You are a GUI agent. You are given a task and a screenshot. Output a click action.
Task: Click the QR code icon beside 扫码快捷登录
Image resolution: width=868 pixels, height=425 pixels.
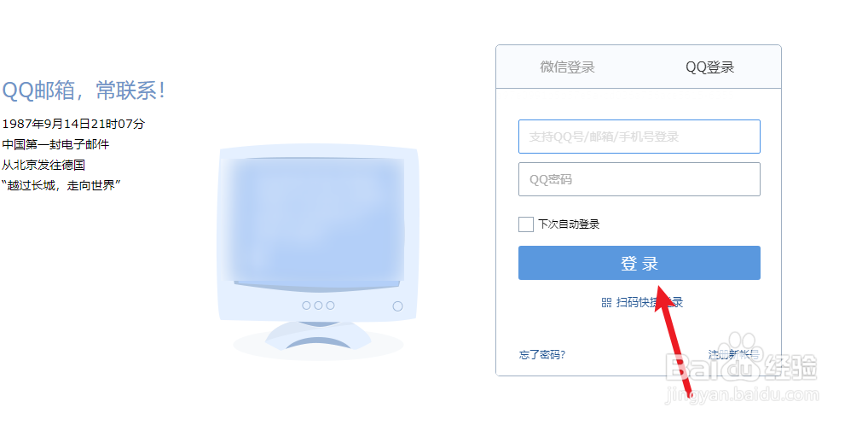coord(607,303)
